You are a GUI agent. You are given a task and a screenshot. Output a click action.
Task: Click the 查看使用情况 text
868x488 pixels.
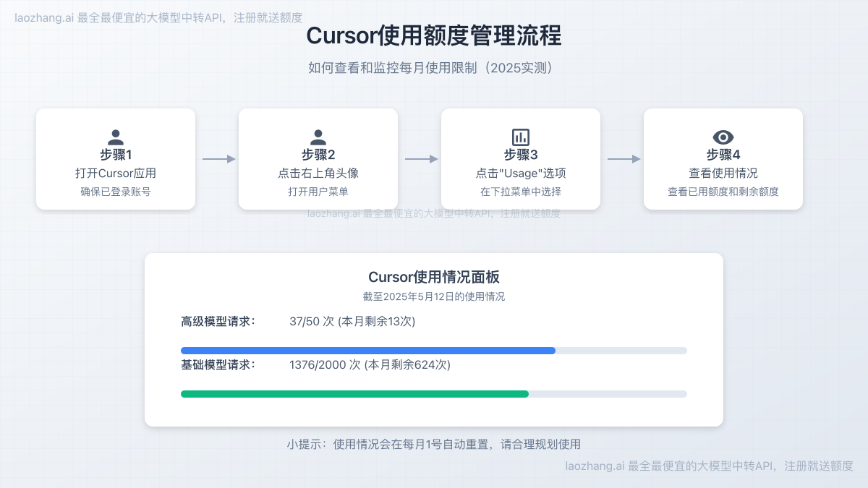pos(723,174)
